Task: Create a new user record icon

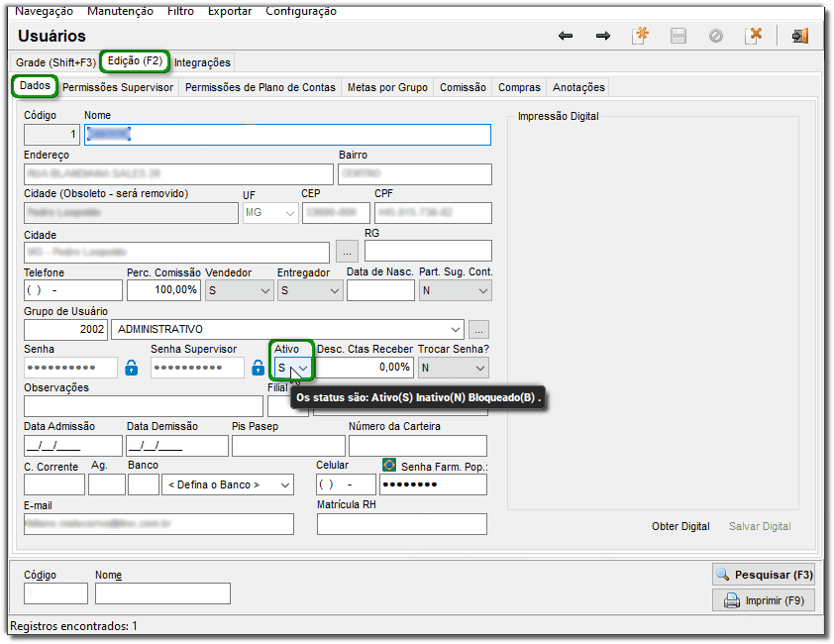Action: click(641, 36)
